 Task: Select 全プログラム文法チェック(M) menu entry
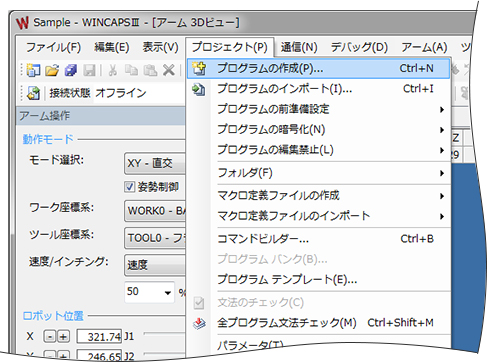(318, 323)
